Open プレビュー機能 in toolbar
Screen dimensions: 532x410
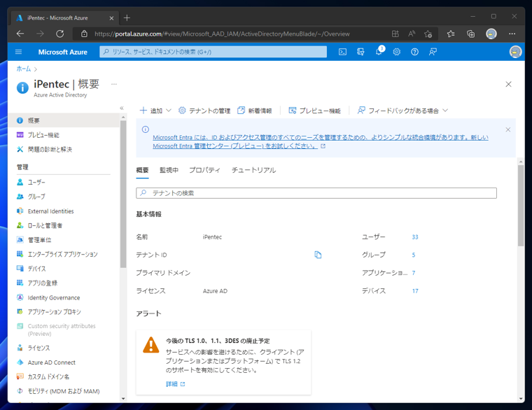click(314, 111)
